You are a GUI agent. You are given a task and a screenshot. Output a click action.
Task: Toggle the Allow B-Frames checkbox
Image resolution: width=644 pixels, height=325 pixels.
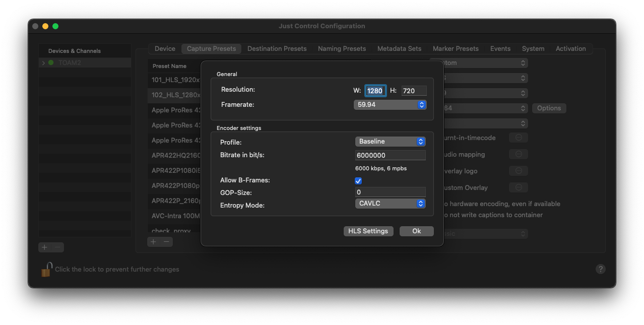coord(358,180)
